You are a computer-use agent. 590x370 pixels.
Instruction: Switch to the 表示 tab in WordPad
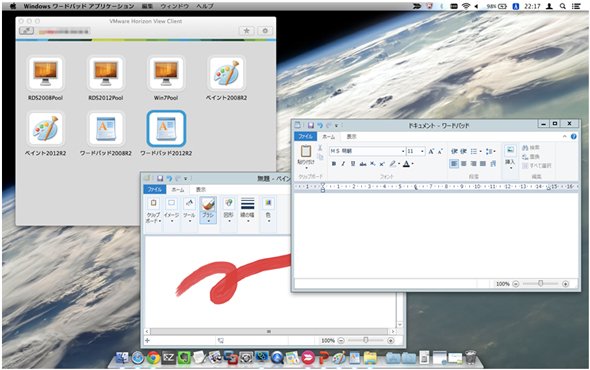351,137
